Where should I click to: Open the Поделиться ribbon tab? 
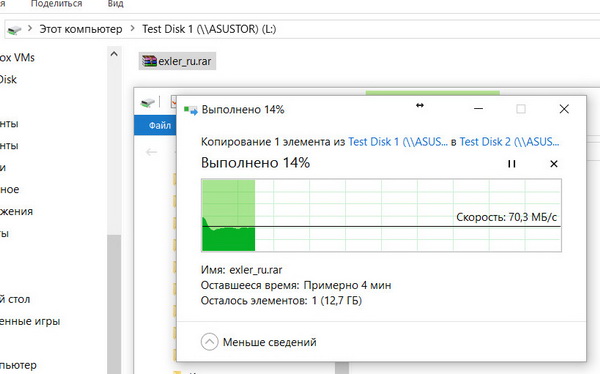[x=56, y=4]
